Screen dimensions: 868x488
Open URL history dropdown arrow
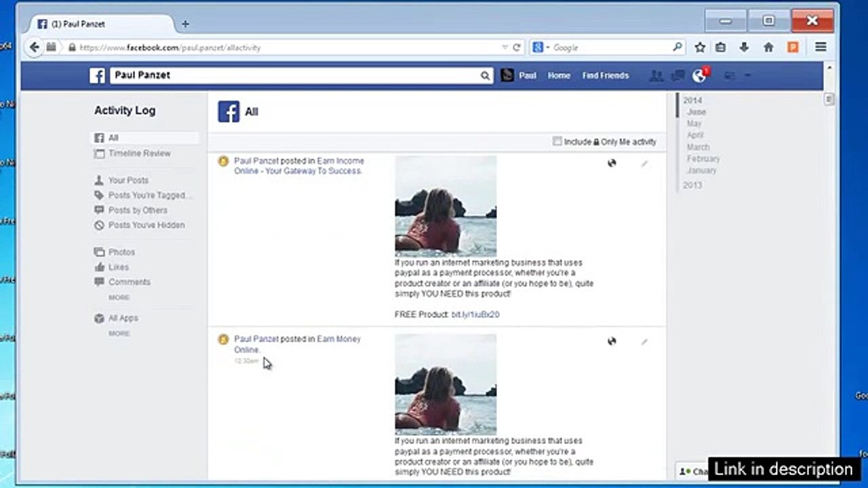(x=505, y=47)
